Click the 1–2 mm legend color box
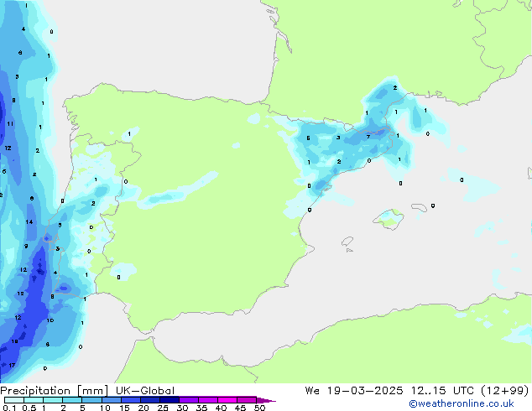The image size is (532, 411). pyautogui.click(x=53, y=400)
